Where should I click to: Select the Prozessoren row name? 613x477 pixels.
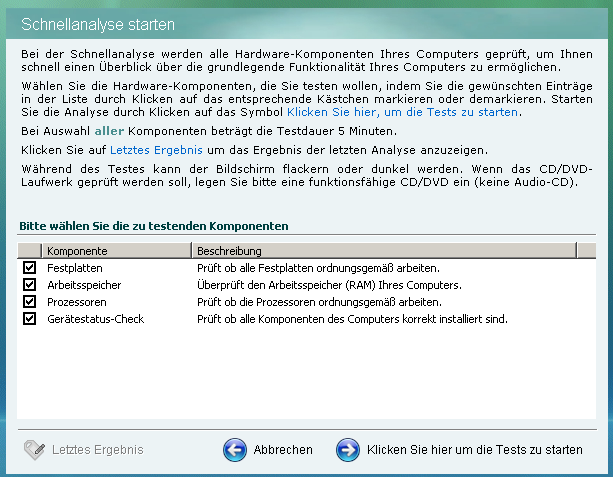point(77,302)
